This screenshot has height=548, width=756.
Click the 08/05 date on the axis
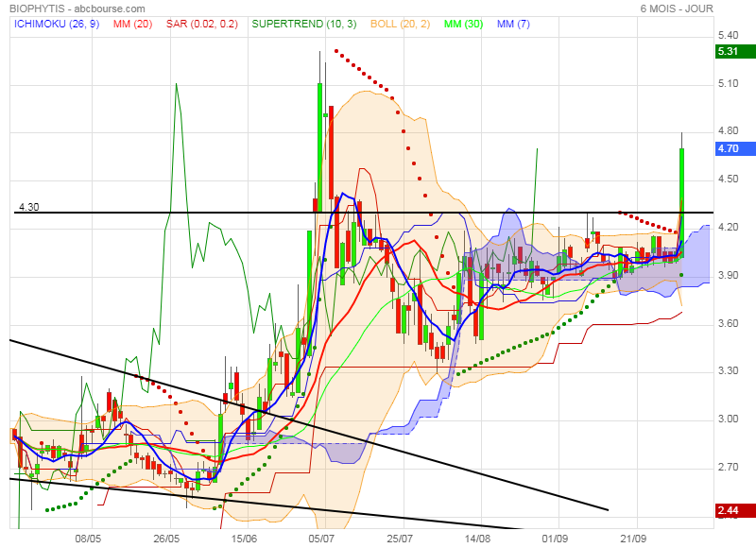click(88, 539)
